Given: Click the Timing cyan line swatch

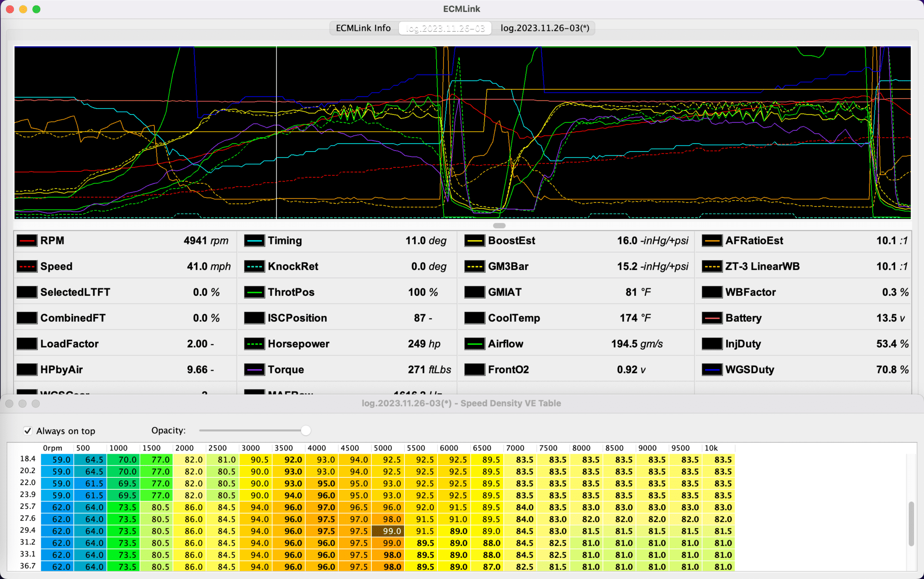Looking at the screenshot, I should coord(254,241).
